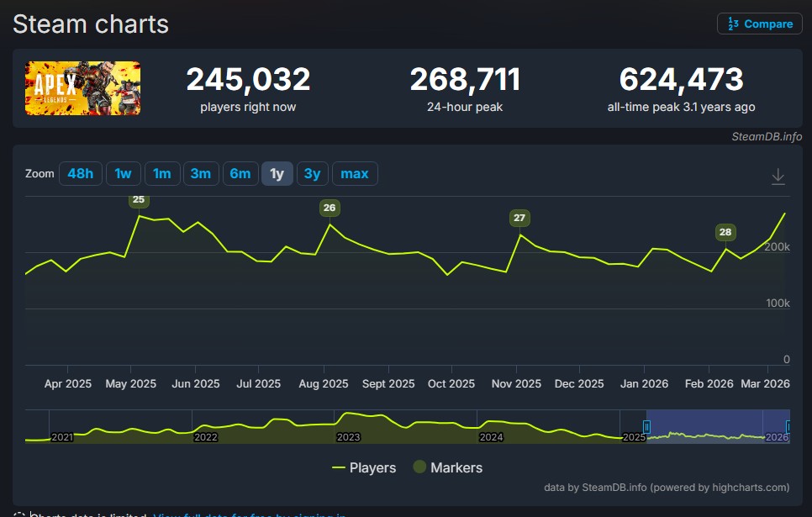This screenshot has width=812, height=517.
Task: Select the 1m zoom range
Action: [162, 174]
